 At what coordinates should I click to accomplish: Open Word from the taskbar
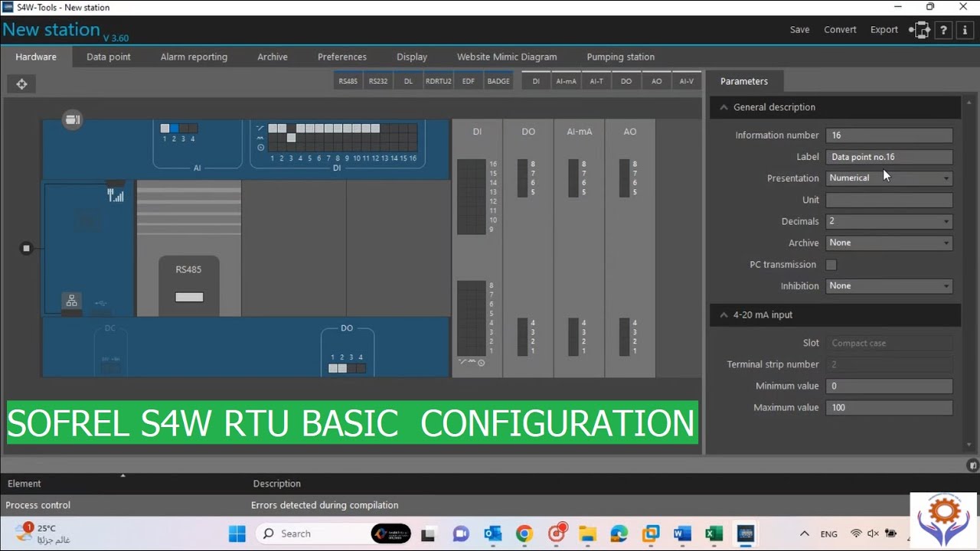pyautogui.click(x=682, y=533)
